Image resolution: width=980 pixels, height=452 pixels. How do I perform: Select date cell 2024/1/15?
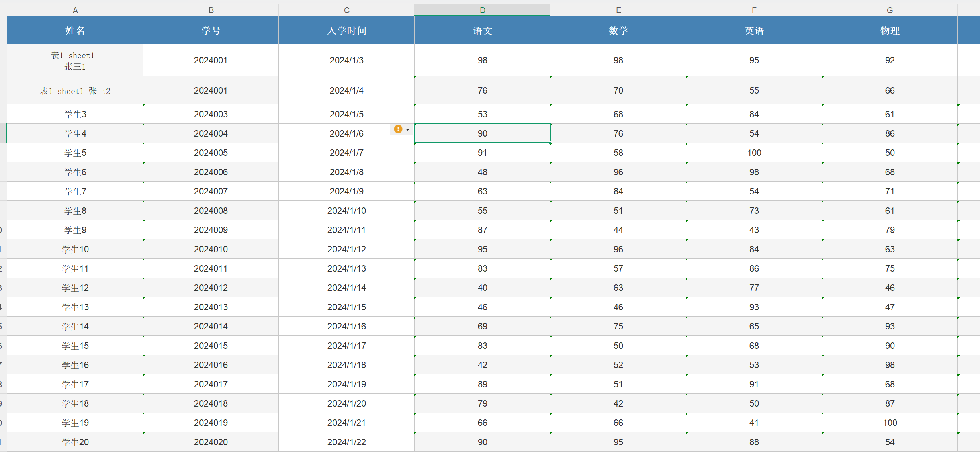pyautogui.click(x=346, y=307)
